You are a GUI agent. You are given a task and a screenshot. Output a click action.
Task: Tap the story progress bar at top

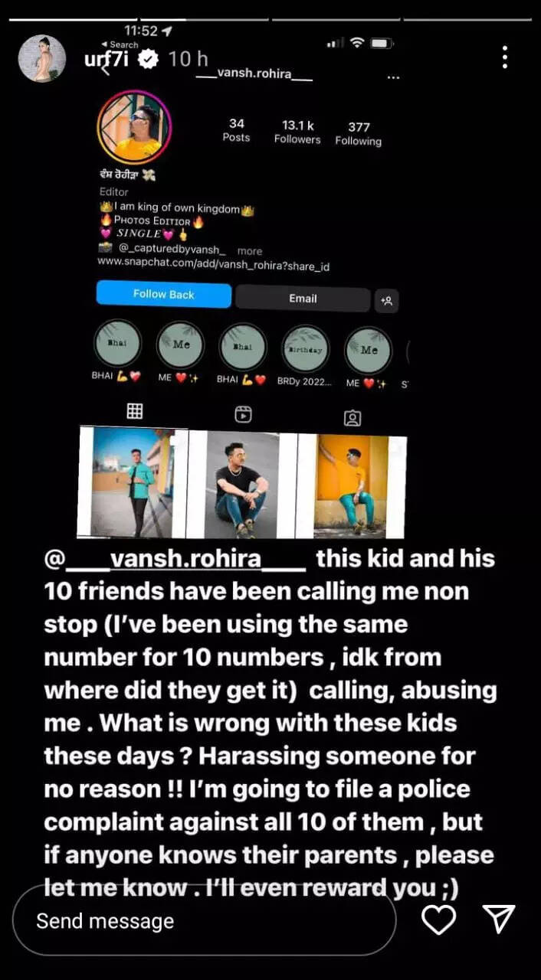tap(270, 19)
